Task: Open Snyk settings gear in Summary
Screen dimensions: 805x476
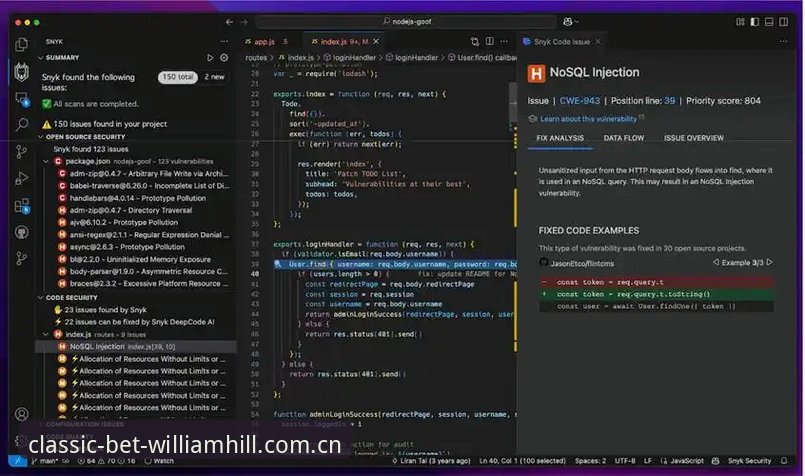Action: click(x=224, y=58)
